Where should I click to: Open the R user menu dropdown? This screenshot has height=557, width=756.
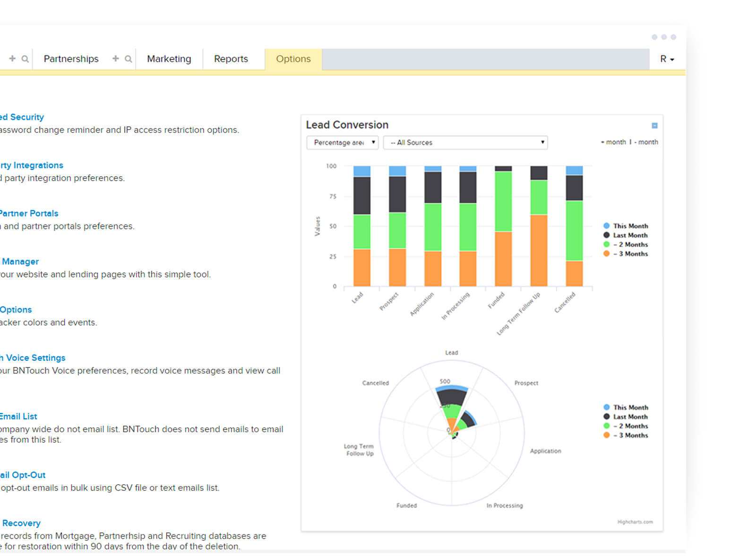pyautogui.click(x=667, y=59)
